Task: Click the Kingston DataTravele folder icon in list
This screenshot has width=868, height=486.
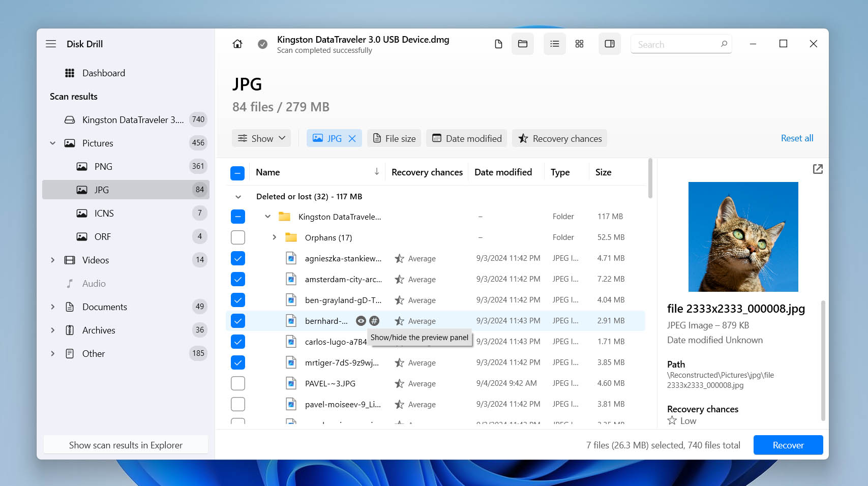Action: coord(284,217)
